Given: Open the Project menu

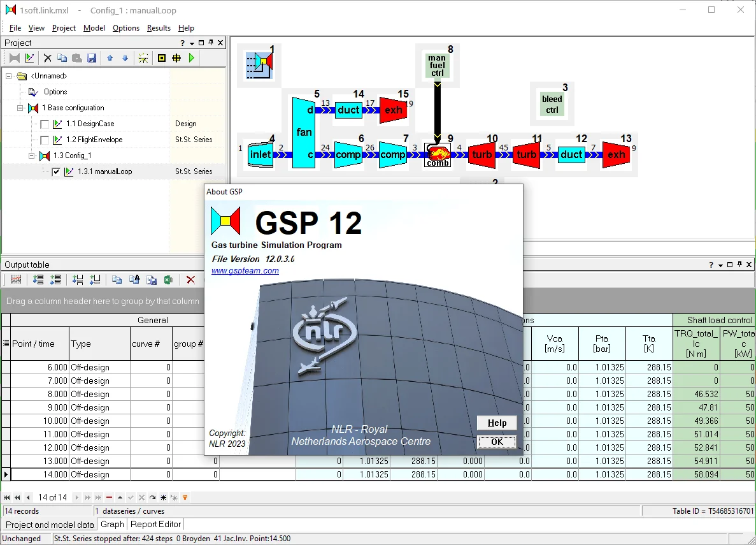Looking at the screenshot, I should point(64,28).
